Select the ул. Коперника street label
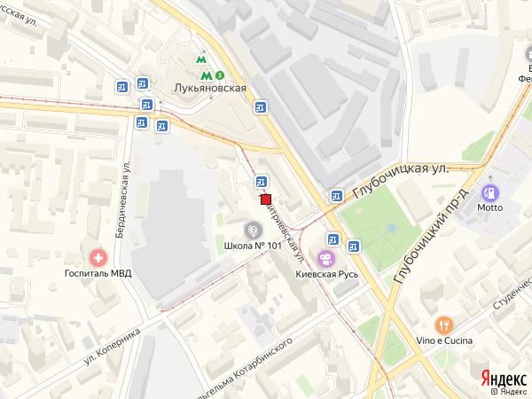The height and width of the screenshot is (399, 532). pos(113,347)
